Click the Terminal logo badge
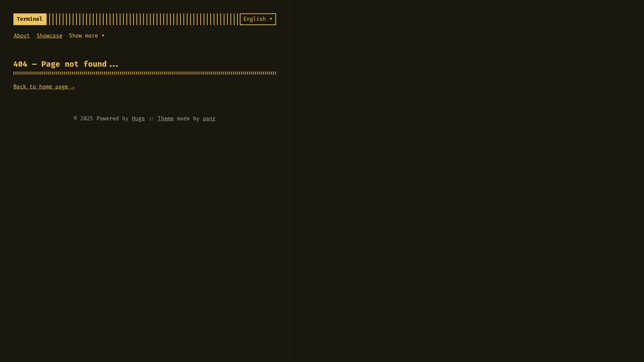The width and height of the screenshot is (644, 362). click(30, 19)
